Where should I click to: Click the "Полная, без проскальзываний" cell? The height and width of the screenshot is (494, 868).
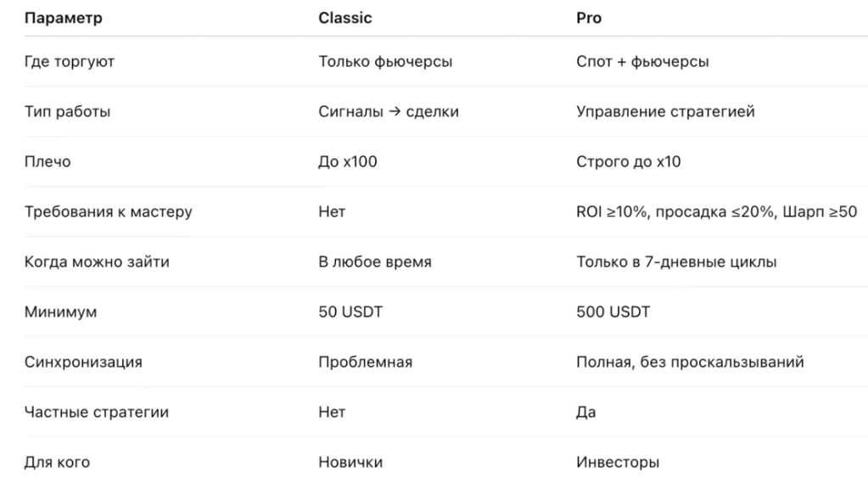click(x=690, y=362)
